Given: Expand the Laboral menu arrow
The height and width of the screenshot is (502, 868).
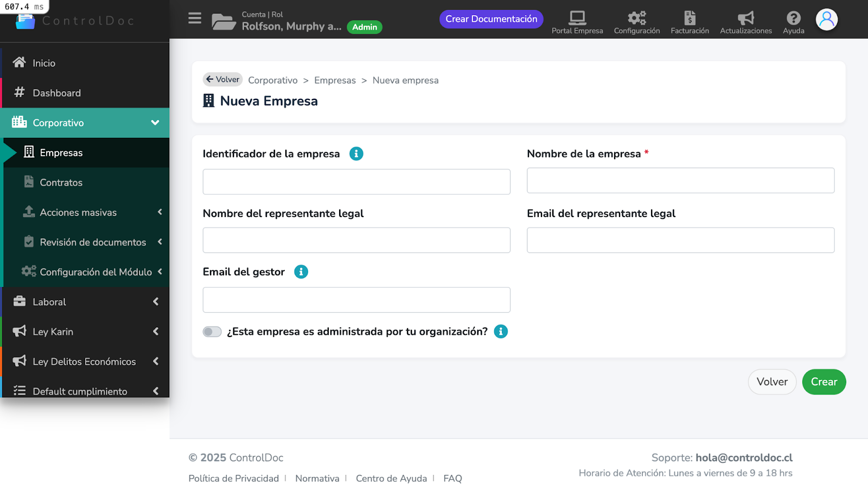Looking at the screenshot, I should [156, 302].
